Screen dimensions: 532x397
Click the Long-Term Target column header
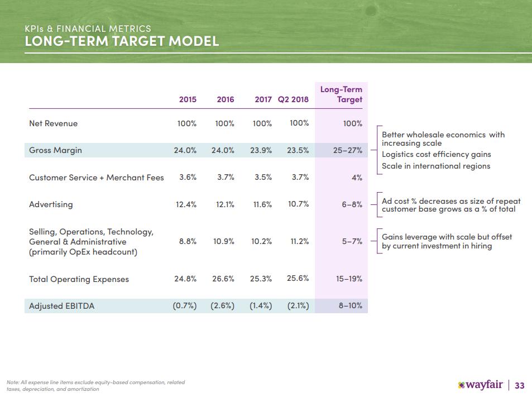(341, 94)
